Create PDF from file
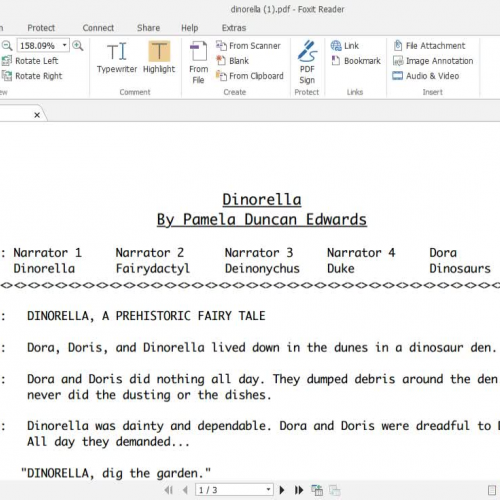This screenshot has width=500, height=500. [x=198, y=62]
